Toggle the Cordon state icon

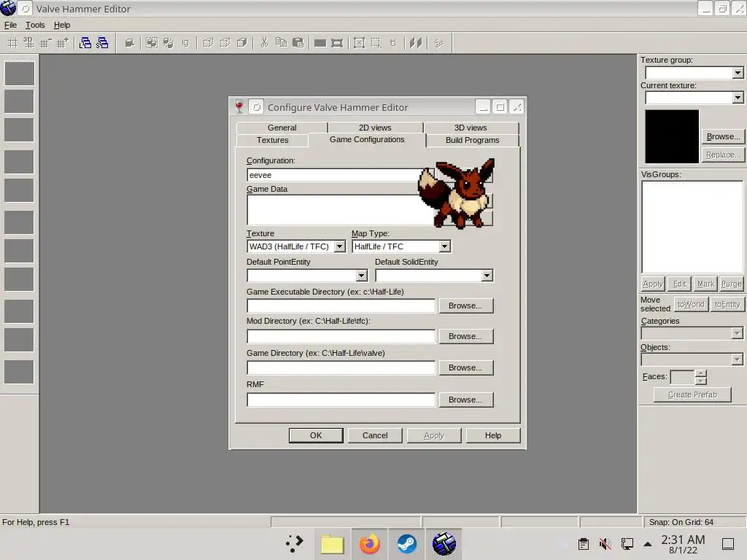(320, 43)
